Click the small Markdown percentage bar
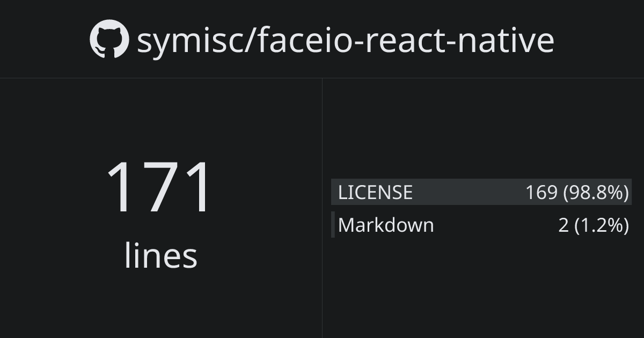 333,225
